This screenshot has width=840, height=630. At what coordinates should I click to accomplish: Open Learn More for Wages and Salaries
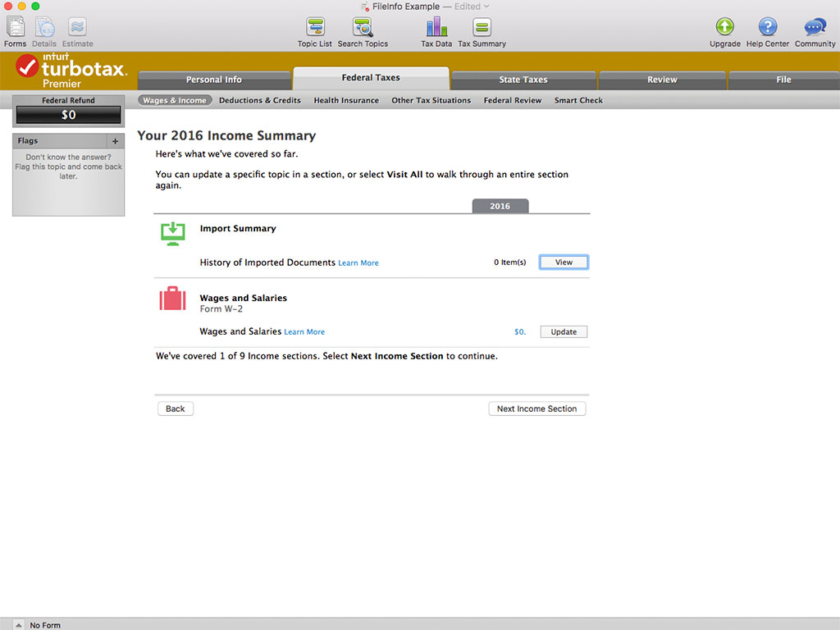(x=304, y=332)
